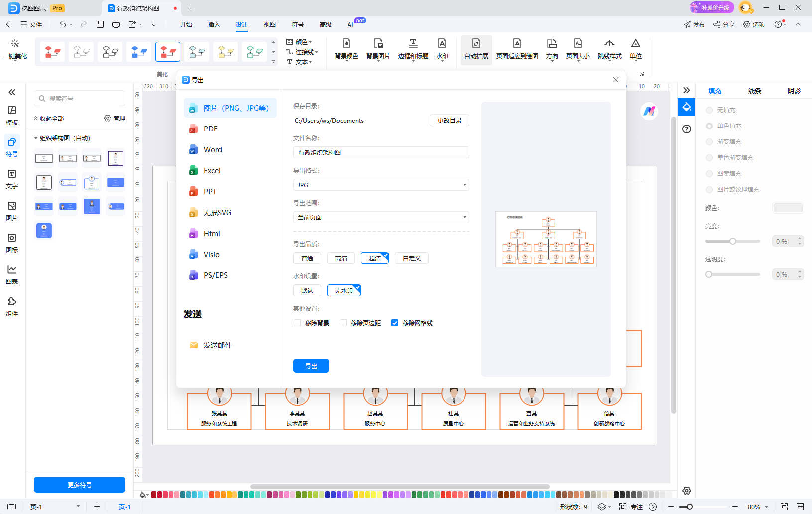This screenshot has height=514, width=812.
Task: Adjust the 亮度 brightness slider
Action: click(733, 241)
